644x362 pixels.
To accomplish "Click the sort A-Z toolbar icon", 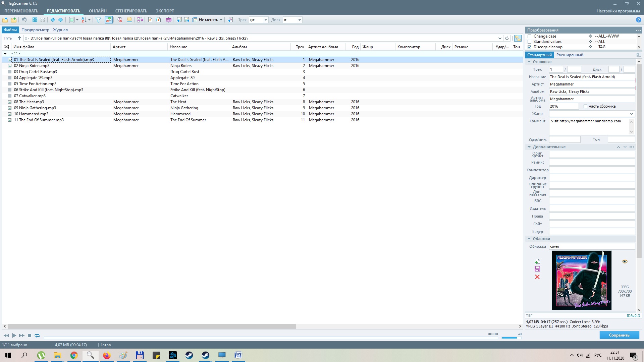I will pyautogui.click(x=84, y=20).
